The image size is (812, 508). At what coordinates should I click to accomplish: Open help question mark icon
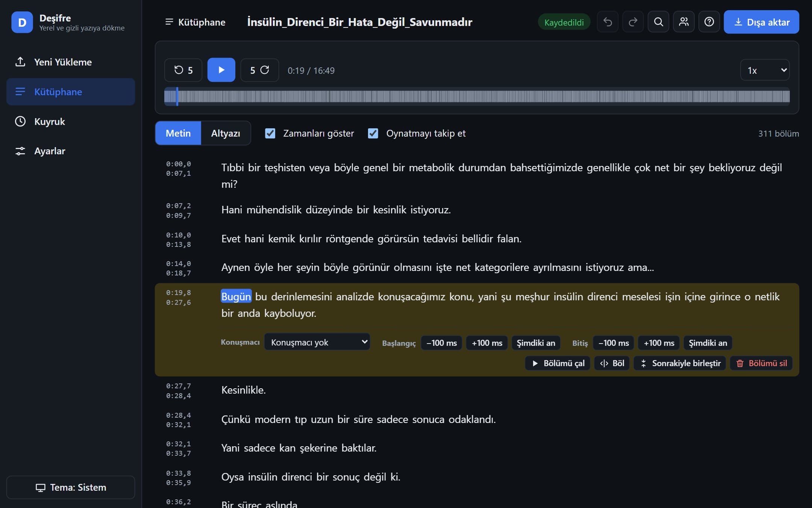click(x=709, y=22)
